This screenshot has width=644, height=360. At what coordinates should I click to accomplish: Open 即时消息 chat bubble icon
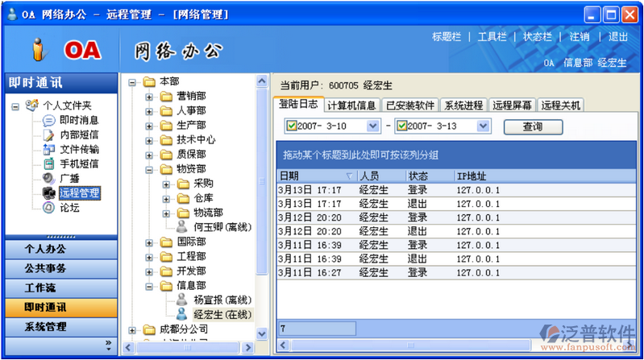[x=48, y=120]
